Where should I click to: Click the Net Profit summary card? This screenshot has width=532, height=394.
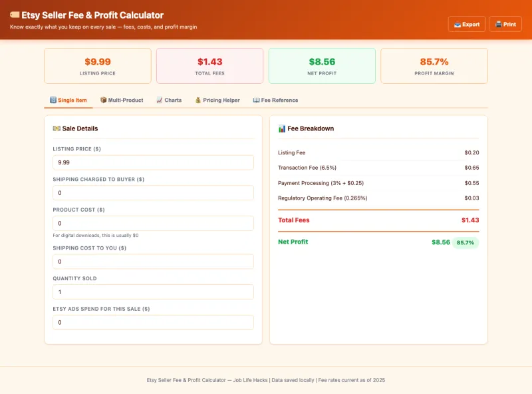322,66
